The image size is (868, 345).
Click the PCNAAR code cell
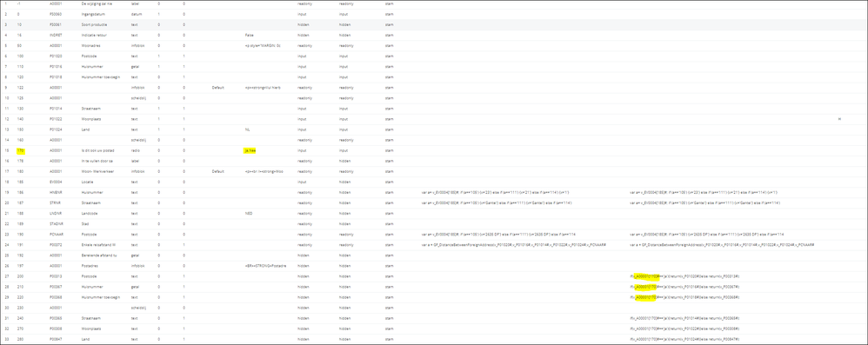(x=56, y=235)
